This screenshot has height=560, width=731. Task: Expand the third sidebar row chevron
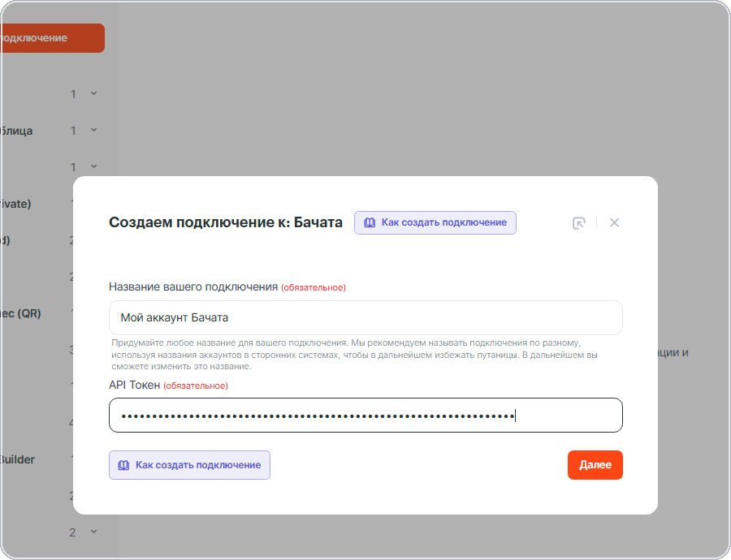(x=93, y=166)
